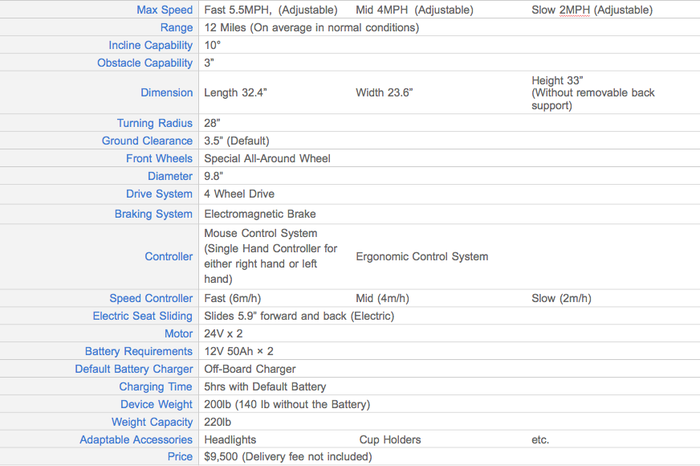Click the Speed Controller label
700x466 pixels.
151,298
